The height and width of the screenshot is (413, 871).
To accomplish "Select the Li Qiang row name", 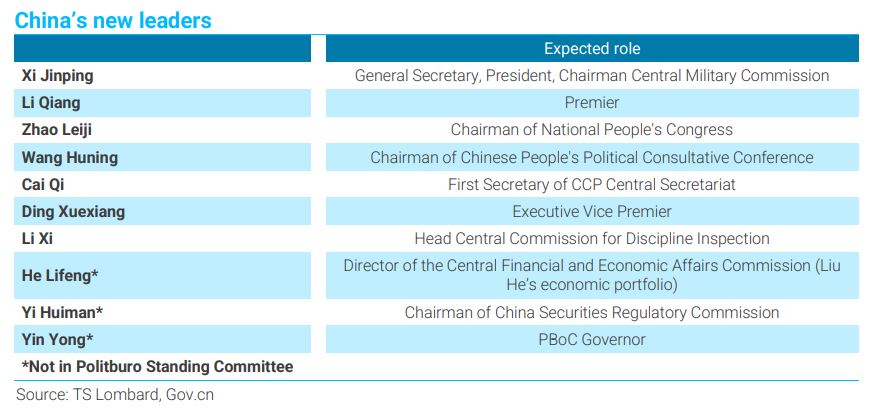I will tap(162, 103).
